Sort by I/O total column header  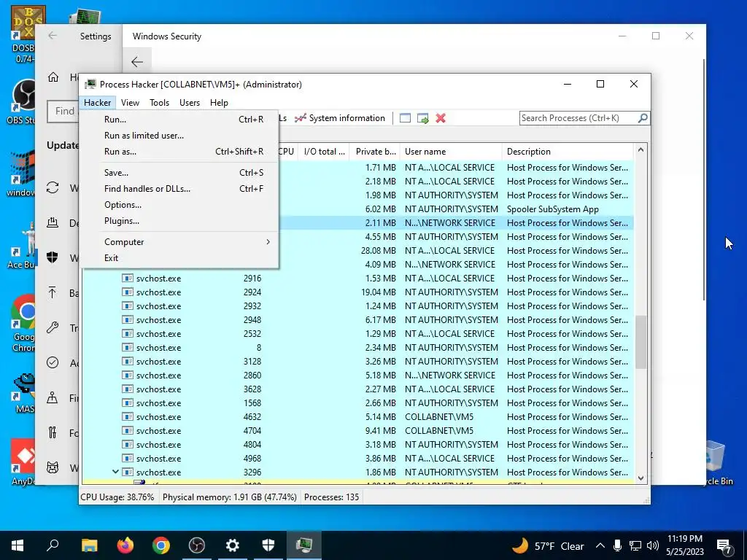click(x=324, y=152)
